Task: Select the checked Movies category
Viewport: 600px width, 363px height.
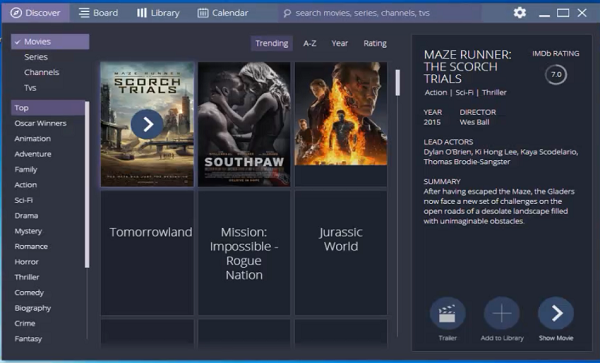Action: [50, 42]
